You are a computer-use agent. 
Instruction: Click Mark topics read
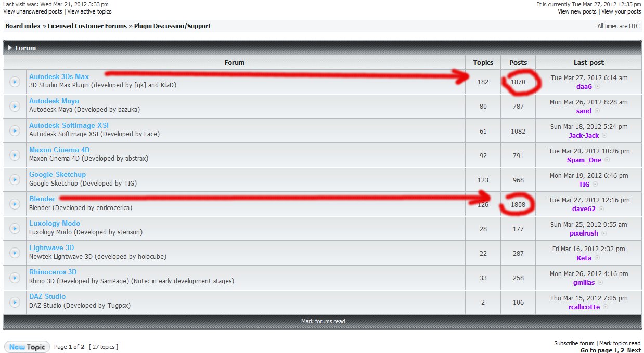coord(620,343)
